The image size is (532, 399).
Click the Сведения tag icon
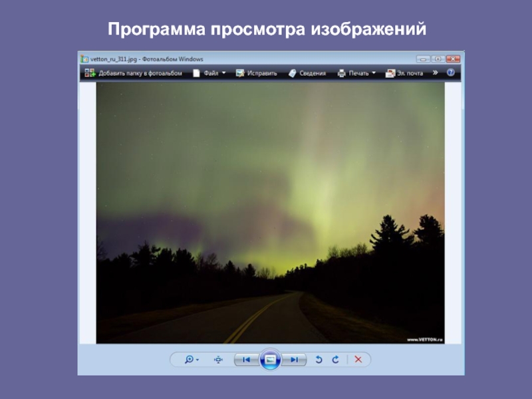click(292, 73)
